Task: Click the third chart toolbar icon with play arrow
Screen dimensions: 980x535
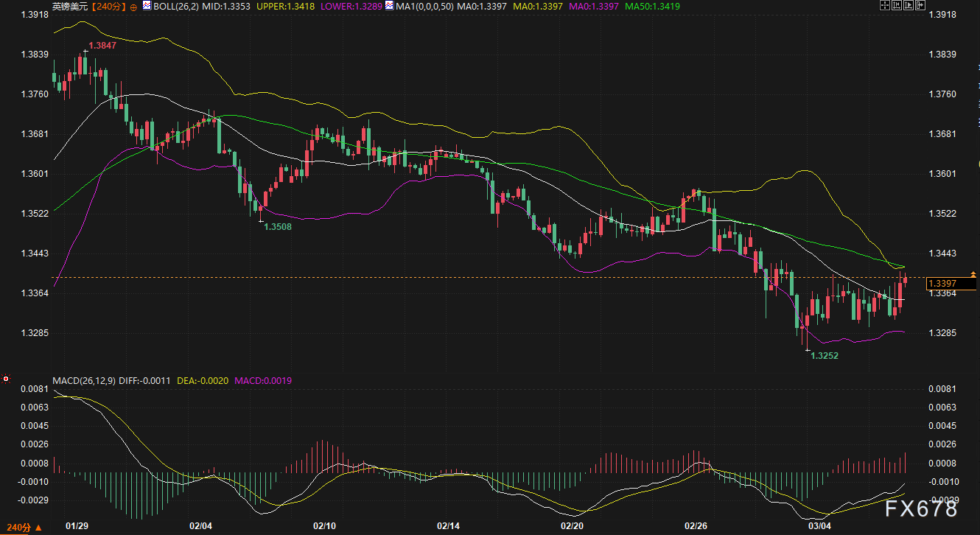Action: 908,6
